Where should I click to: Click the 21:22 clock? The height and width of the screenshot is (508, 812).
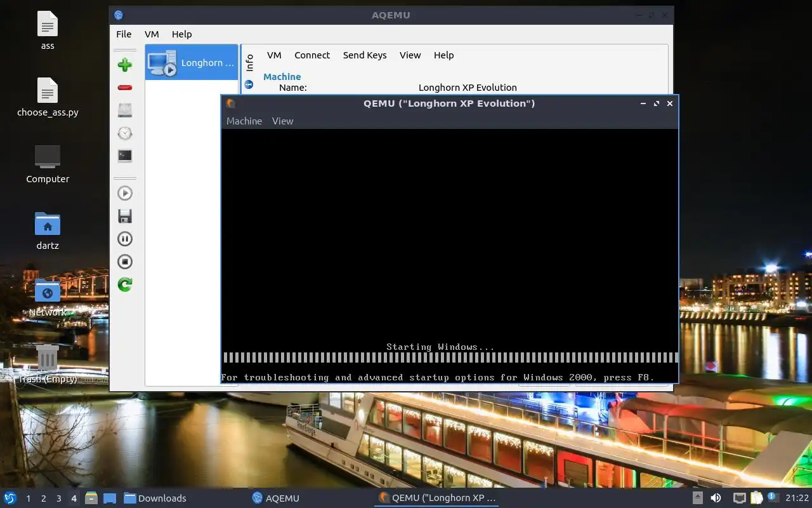tap(797, 498)
